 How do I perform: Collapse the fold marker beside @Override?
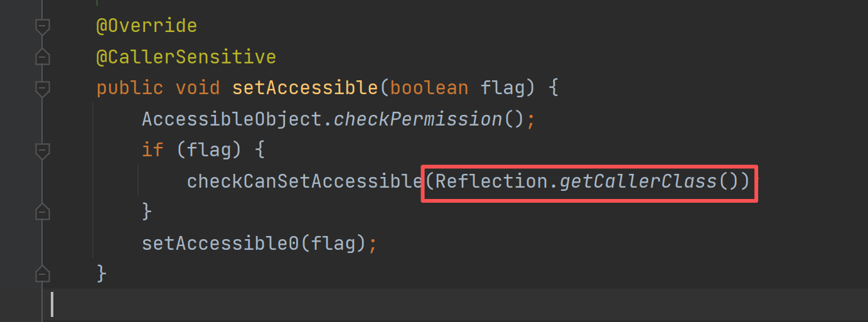(x=42, y=26)
